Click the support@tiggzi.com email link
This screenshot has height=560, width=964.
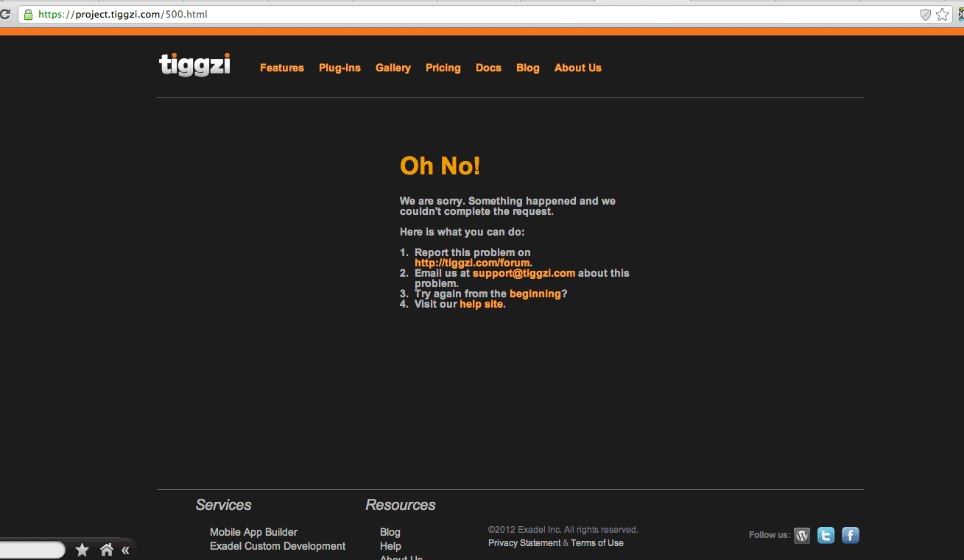click(524, 273)
